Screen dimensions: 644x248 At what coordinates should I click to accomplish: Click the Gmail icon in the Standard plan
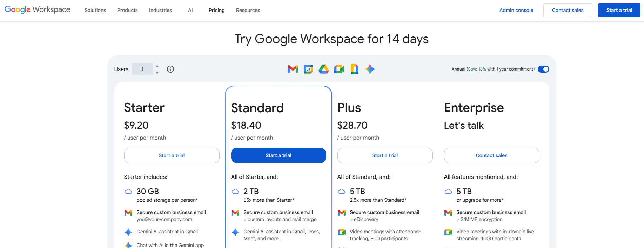click(x=235, y=213)
